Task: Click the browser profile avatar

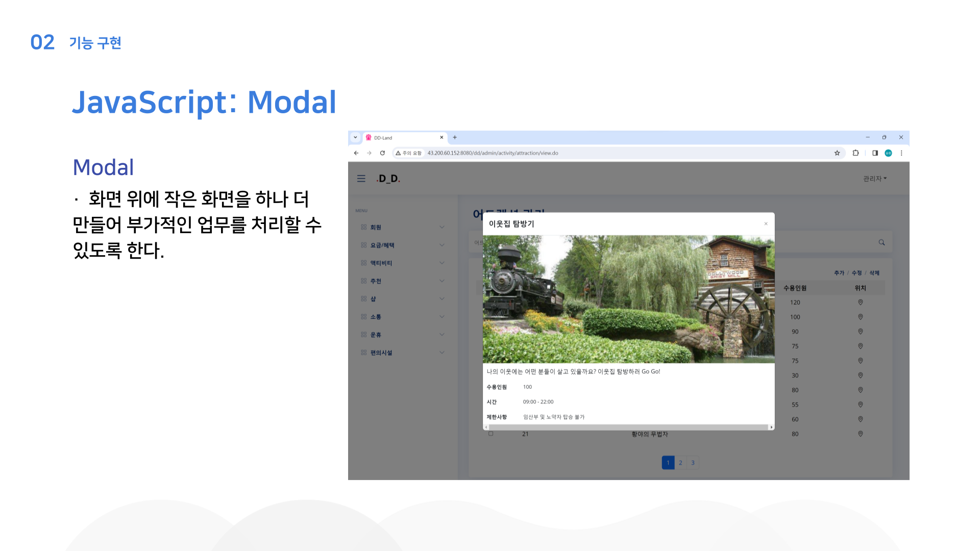Action: tap(889, 153)
